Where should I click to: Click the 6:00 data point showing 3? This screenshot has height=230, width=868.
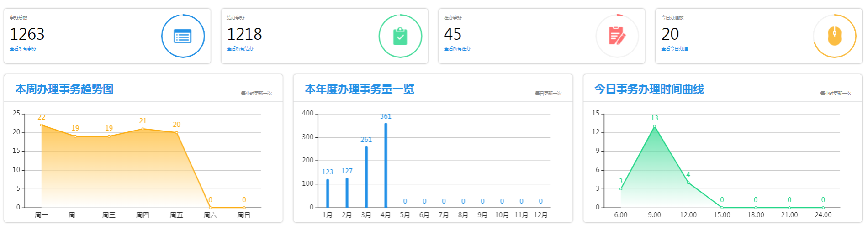pos(621,188)
